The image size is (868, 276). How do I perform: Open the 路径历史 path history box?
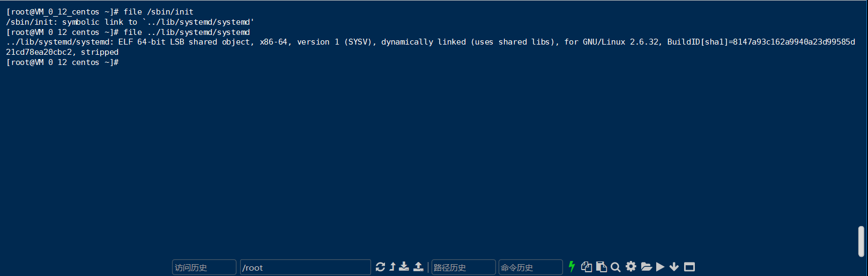point(464,267)
